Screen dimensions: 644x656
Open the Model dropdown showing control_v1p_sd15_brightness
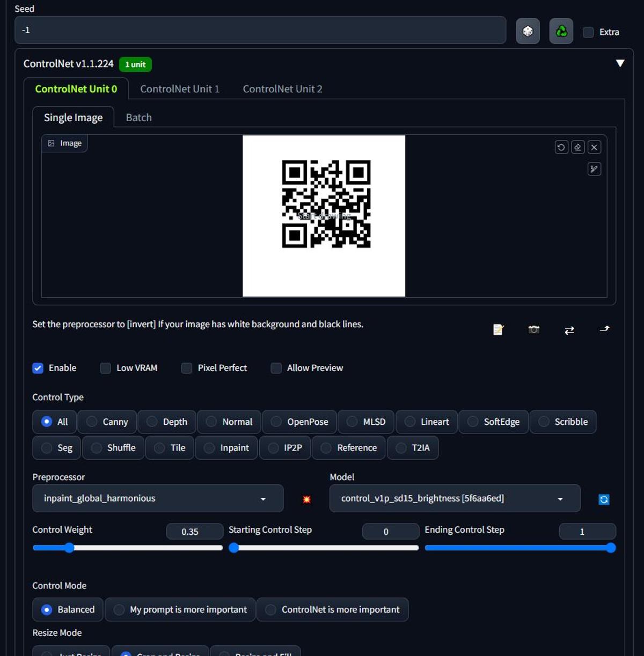[454, 498]
